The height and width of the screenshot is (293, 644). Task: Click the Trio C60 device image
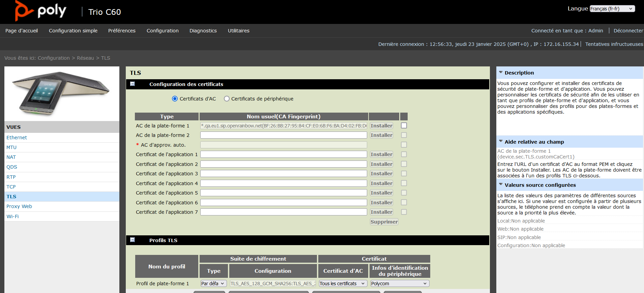(x=62, y=93)
